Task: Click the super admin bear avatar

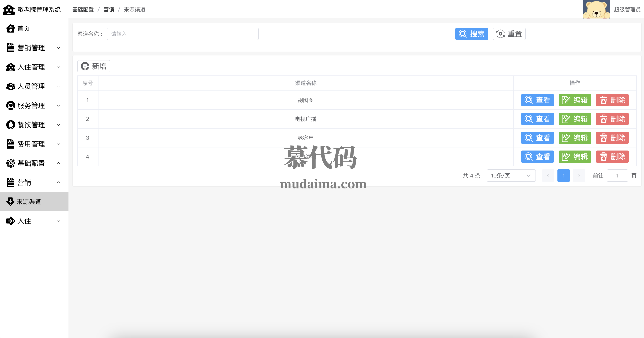Action: (596, 9)
